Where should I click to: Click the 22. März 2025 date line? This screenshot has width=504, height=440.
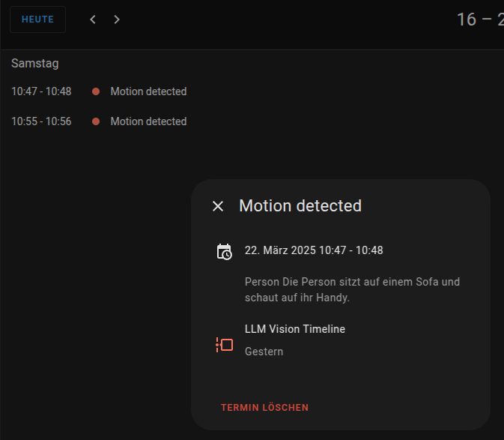coord(314,250)
